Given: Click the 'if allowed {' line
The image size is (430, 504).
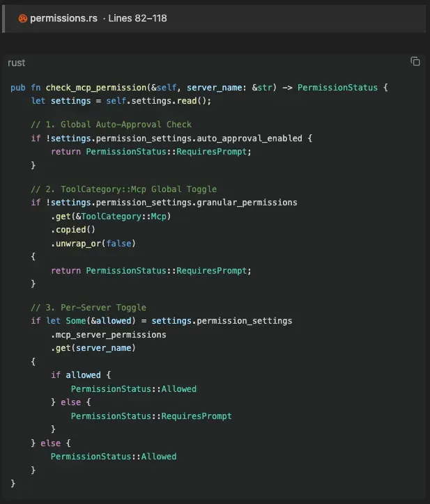Looking at the screenshot, I should pos(81,375).
